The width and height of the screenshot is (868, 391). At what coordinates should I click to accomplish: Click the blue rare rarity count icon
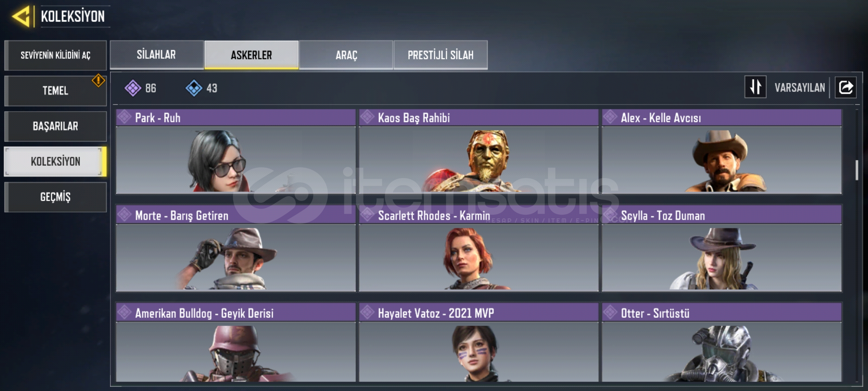[x=194, y=88]
